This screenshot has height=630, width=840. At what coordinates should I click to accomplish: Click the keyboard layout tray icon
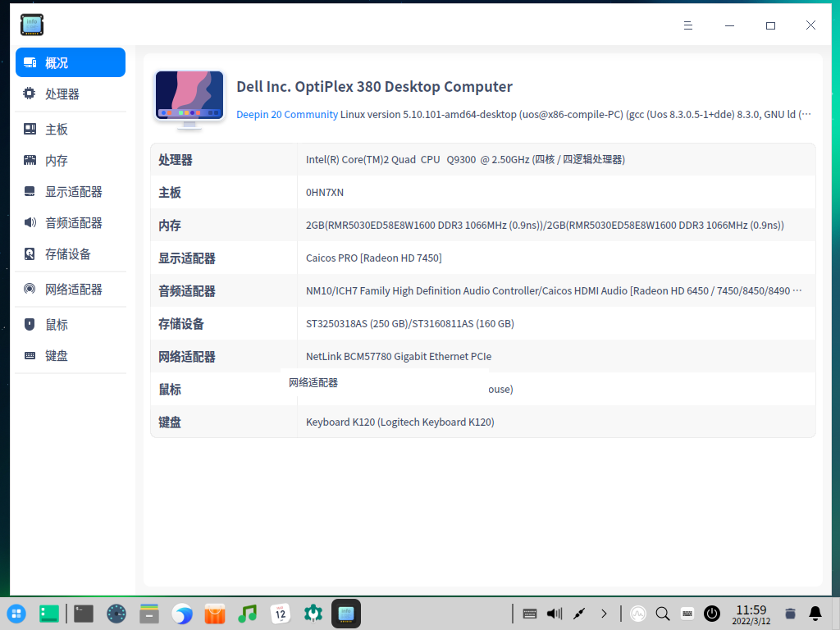point(687,614)
